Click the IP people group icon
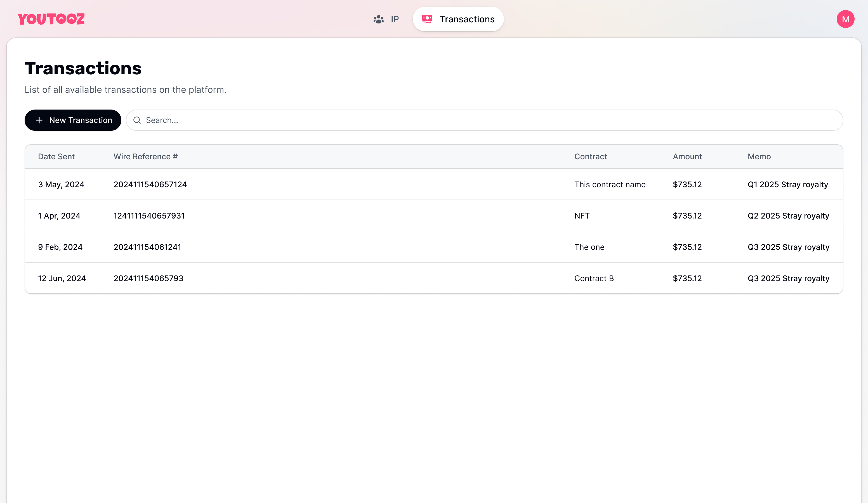Image resolution: width=868 pixels, height=503 pixels. (379, 19)
